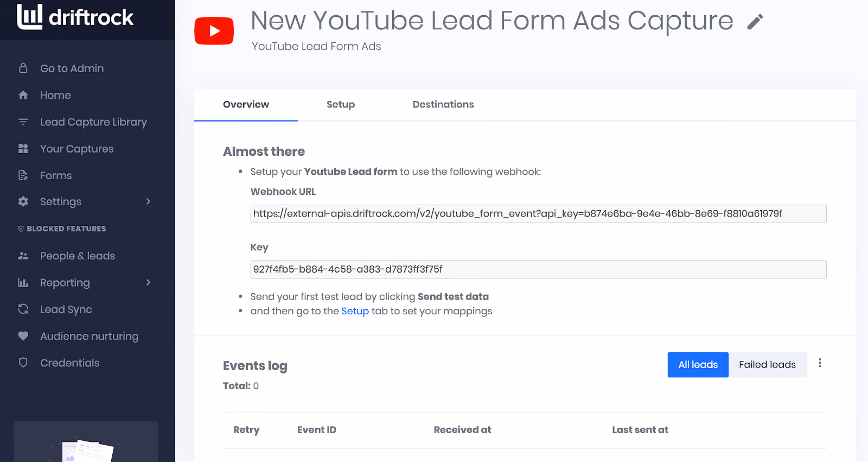Click the sidebar illustration card at bottom
The image size is (868, 462).
coord(86,441)
